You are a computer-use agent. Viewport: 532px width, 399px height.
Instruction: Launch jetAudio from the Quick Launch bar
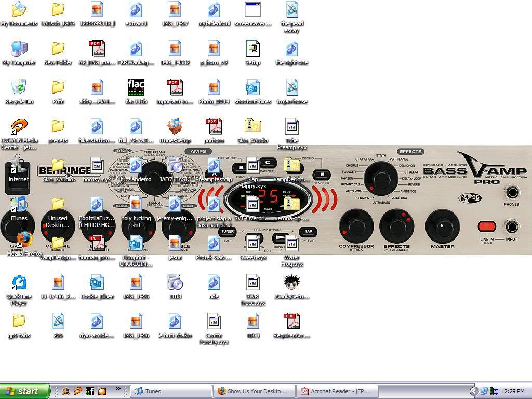tap(77, 391)
